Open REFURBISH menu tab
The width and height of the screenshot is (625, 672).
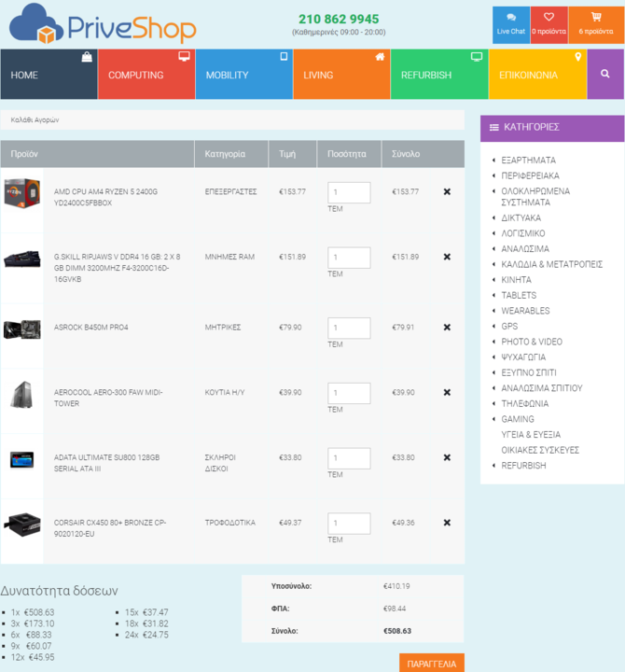click(x=439, y=74)
